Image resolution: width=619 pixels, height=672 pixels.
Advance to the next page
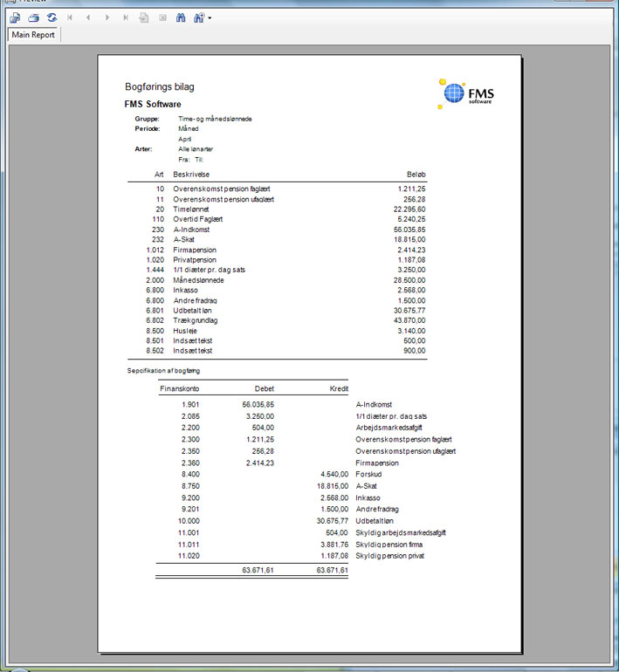pos(107,17)
